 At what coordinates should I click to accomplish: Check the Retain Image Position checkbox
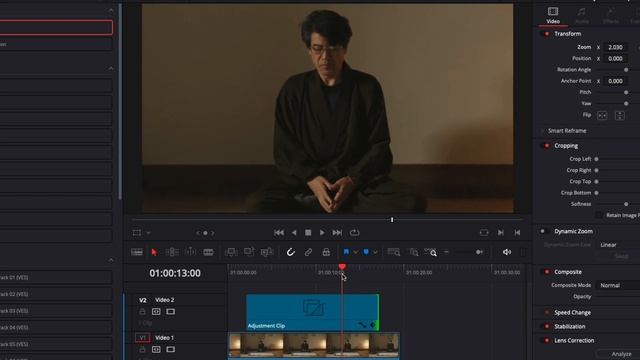click(599, 215)
